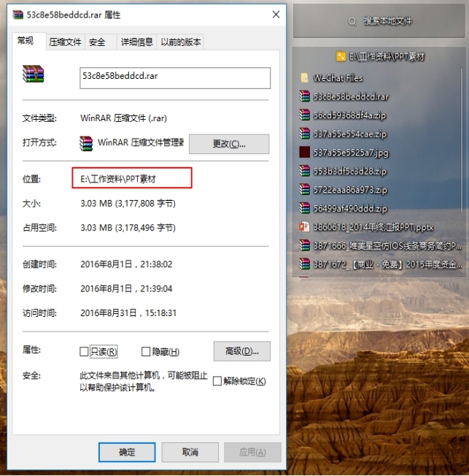
Task: Switch to the 压缩文件 tab
Action: (x=65, y=42)
